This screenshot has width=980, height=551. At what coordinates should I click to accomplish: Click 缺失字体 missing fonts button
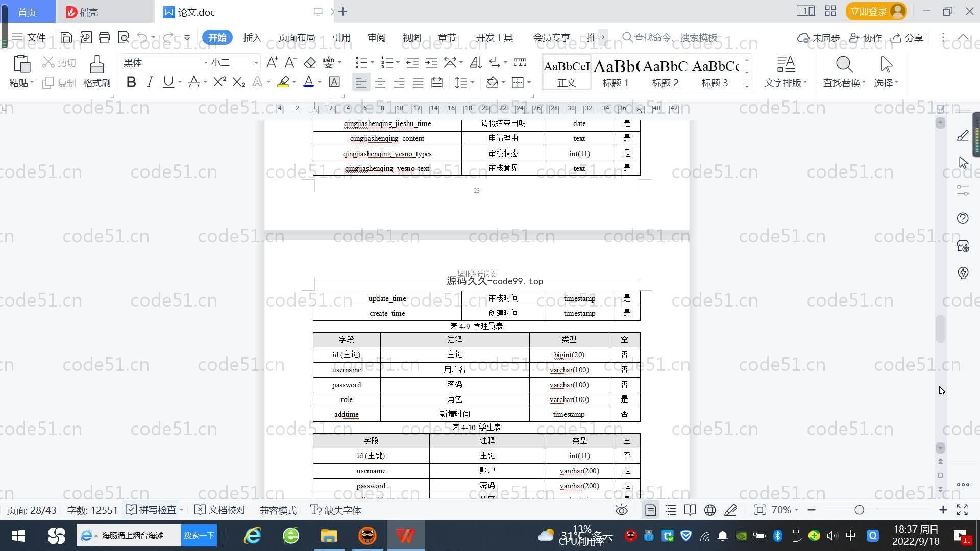[336, 510]
